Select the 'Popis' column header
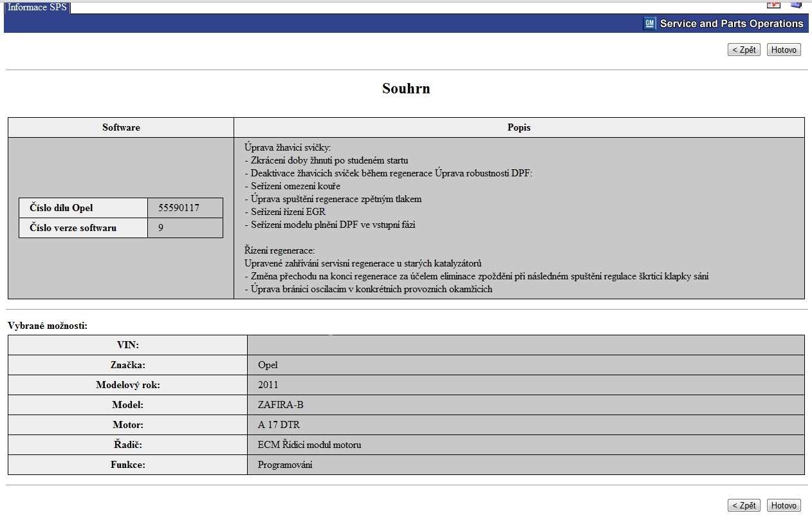The image size is (812, 522). tap(519, 127)
